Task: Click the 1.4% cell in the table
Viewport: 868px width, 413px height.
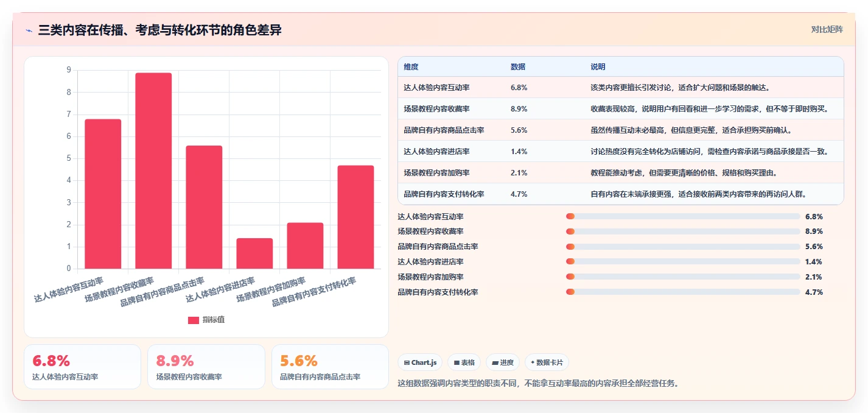Action: (519, 152)
